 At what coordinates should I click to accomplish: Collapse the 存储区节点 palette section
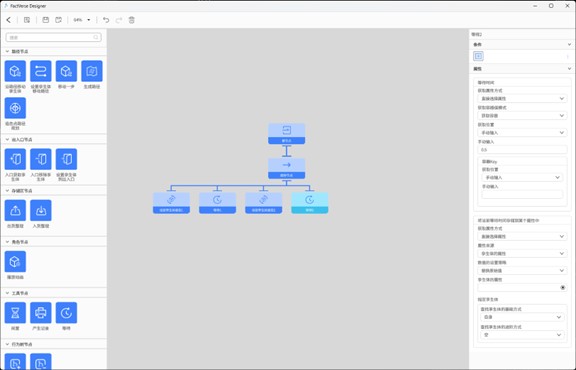coord(7,191)
